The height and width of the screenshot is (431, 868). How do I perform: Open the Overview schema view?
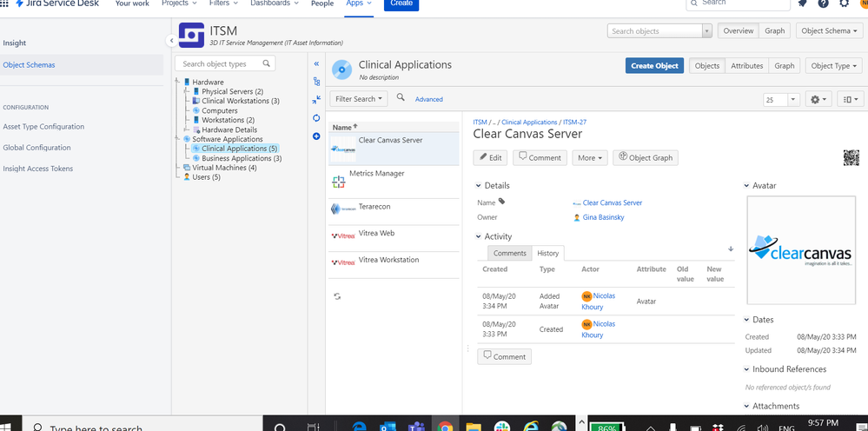[739, 31]
